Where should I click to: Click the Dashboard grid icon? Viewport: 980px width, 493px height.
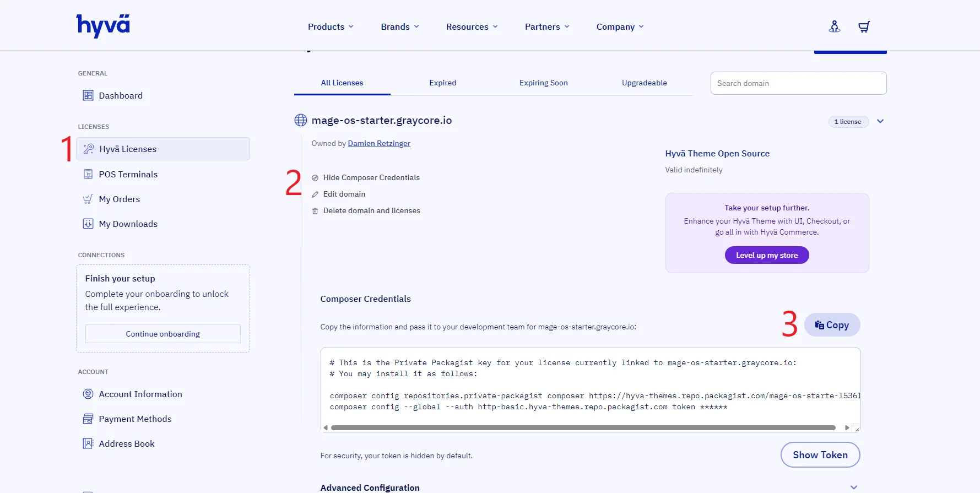click(x=88, y=95)
